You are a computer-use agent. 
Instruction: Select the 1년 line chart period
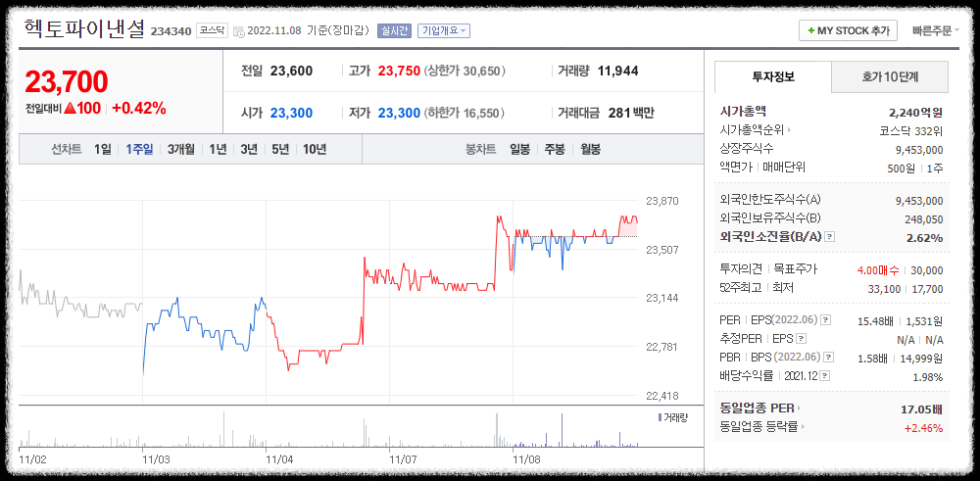[x=219, y=149]
